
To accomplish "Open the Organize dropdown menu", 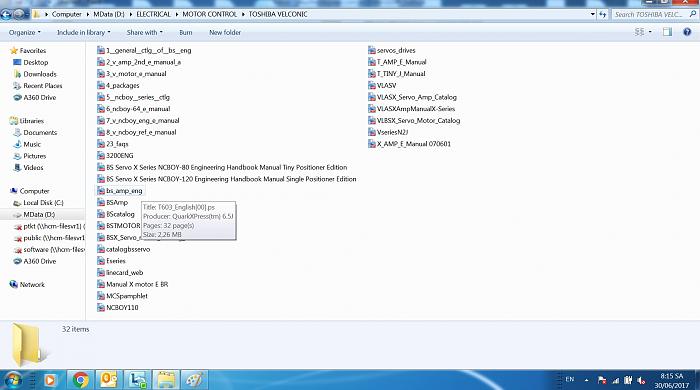I will point(25,33).
